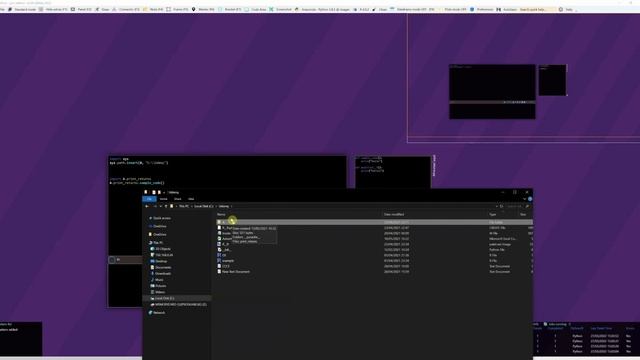
Task: Select the Note (F4) tool
Action: point(153,9)
